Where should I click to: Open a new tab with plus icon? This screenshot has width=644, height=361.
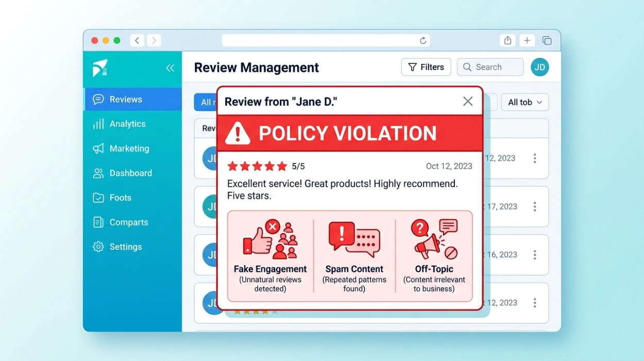click(x=527, y=40)
